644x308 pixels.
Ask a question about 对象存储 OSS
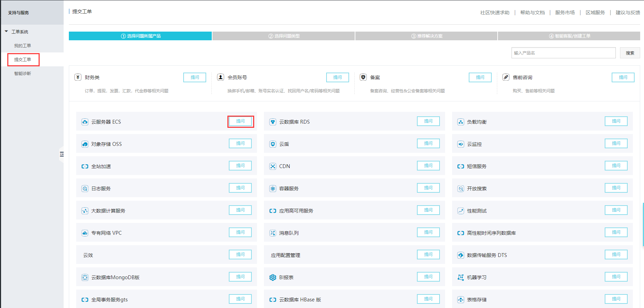point(240,143)
